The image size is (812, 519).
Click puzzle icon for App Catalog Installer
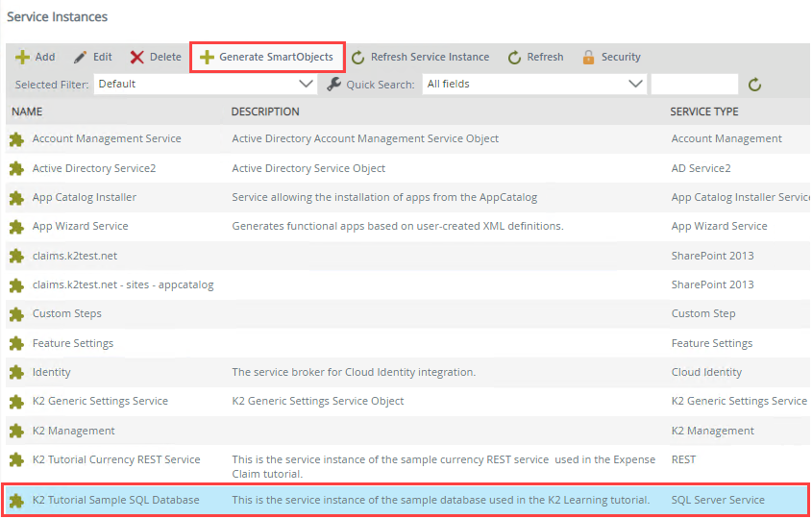[16, 198]
